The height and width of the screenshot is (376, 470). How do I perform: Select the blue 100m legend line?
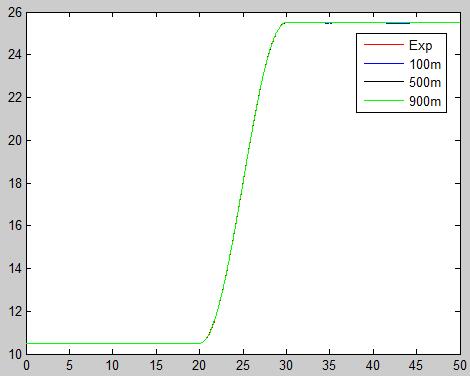pyautogui.click(x=384, y=63)
